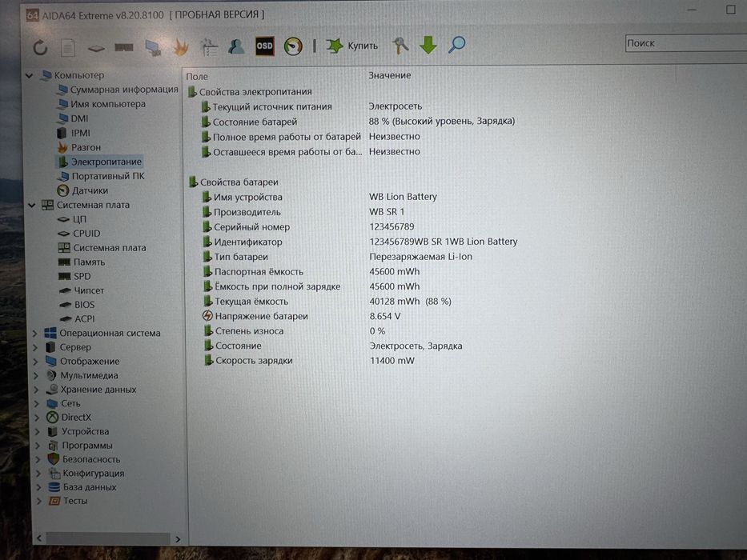The height and width of the screenshot is (560, 747).
Task: Click the Refresh toolbar icon
Action: point(41,47)
